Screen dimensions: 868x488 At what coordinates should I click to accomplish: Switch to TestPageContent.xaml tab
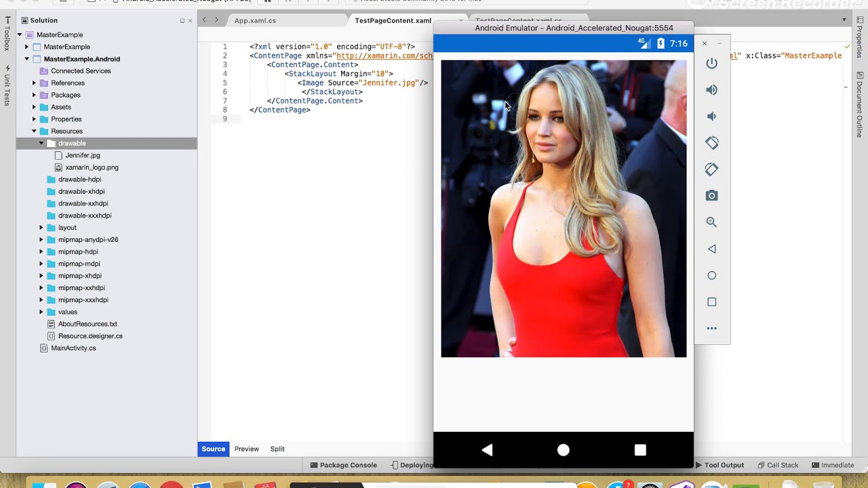point(393,20)
